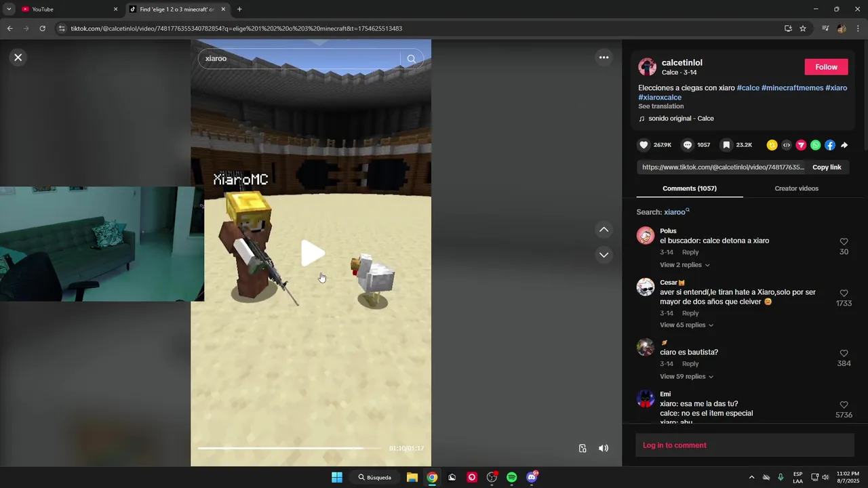Open Discord from taskbar
The image size is (868, 488).
click(532, 477)
